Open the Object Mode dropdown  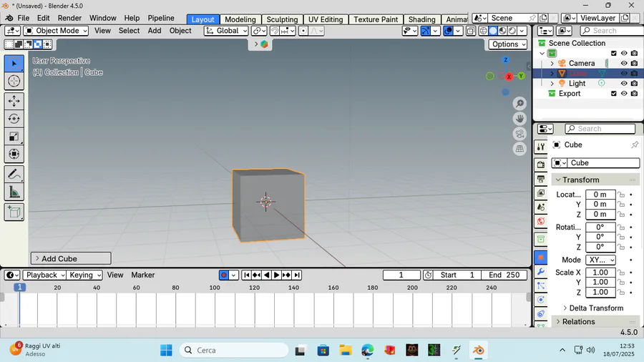click(56, 31)
